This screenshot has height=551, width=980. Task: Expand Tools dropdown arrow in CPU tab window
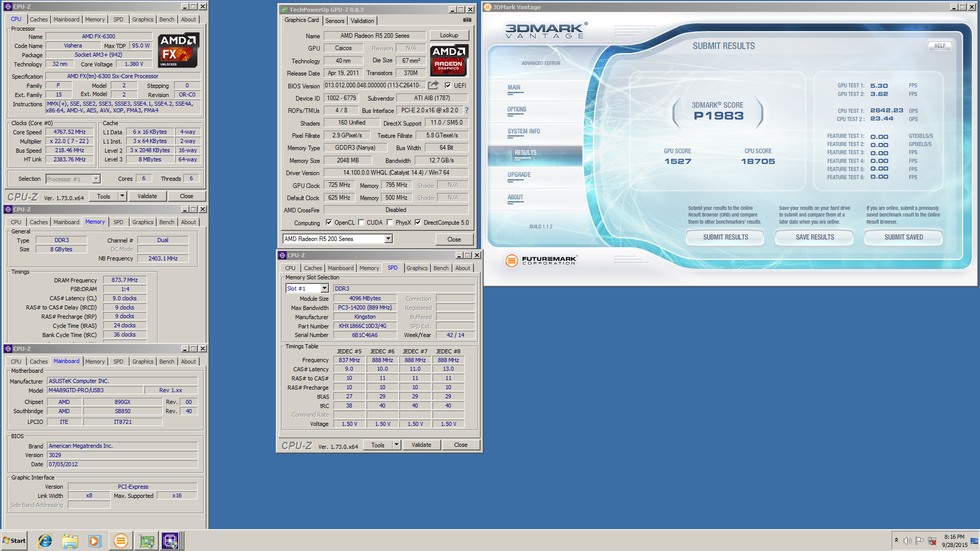click(122, 196)
